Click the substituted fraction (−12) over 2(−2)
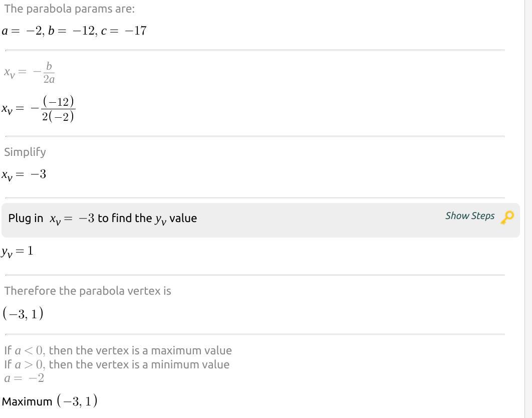Image resolution: width=532 pixels, height=418 pixels. (x=58, y=109)
